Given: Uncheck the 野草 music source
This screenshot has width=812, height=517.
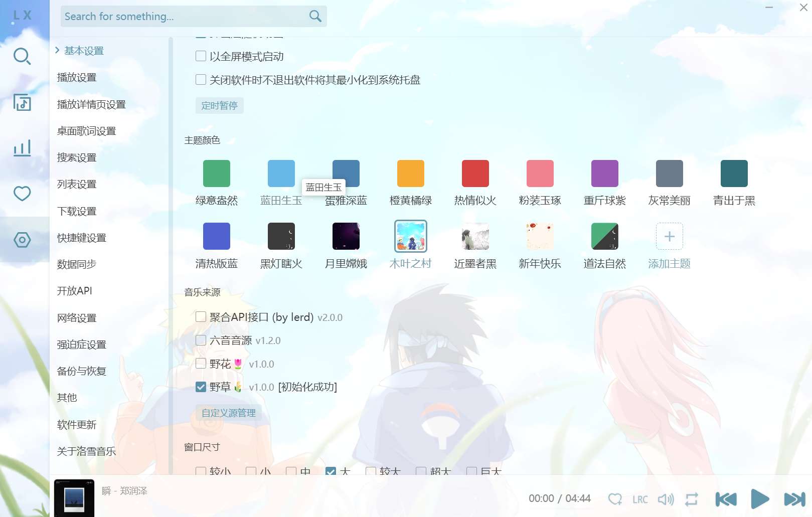Looking at the screenshot, I should pyautogui.click(x=201, y=387).
